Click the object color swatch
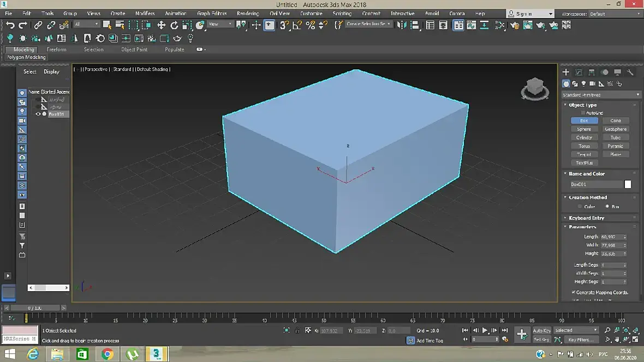This screenshot has height=362, width=644. [628, 184]
